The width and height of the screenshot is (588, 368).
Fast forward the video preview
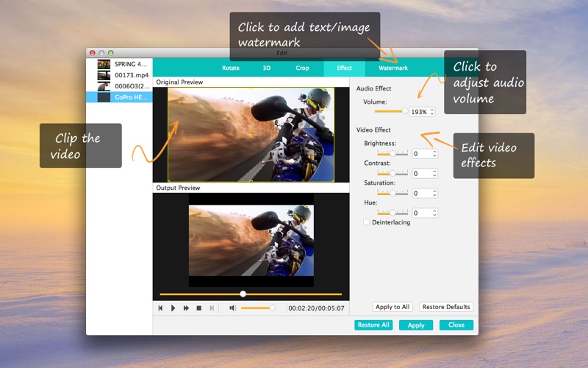(x=186, y=308)
